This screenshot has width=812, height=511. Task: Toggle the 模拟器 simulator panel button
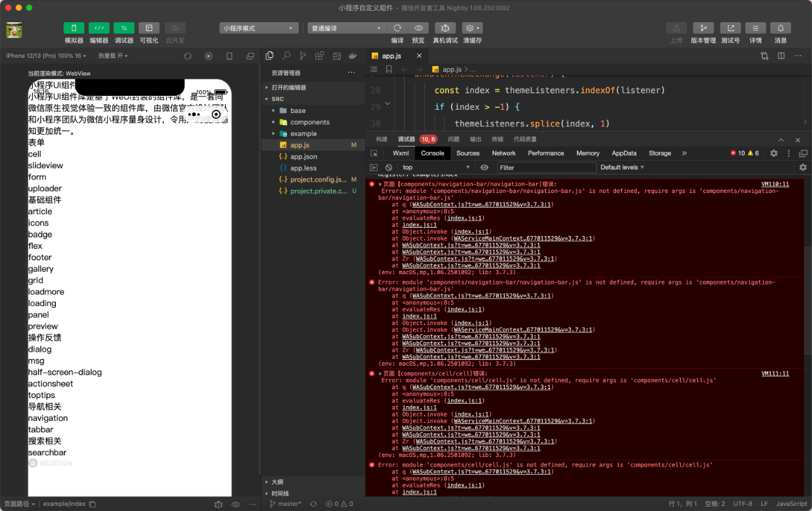(x=74, y=28)
